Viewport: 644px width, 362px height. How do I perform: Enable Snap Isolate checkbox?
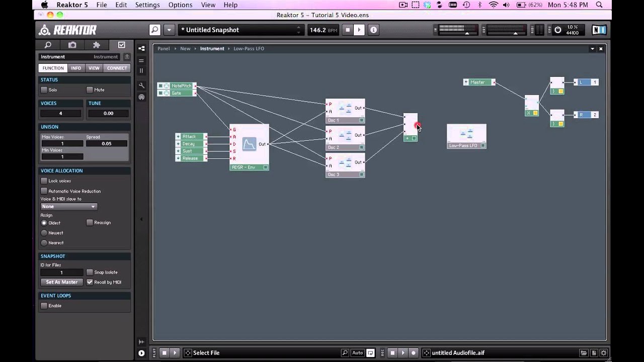pyautogui.click(x=90, y=272)
